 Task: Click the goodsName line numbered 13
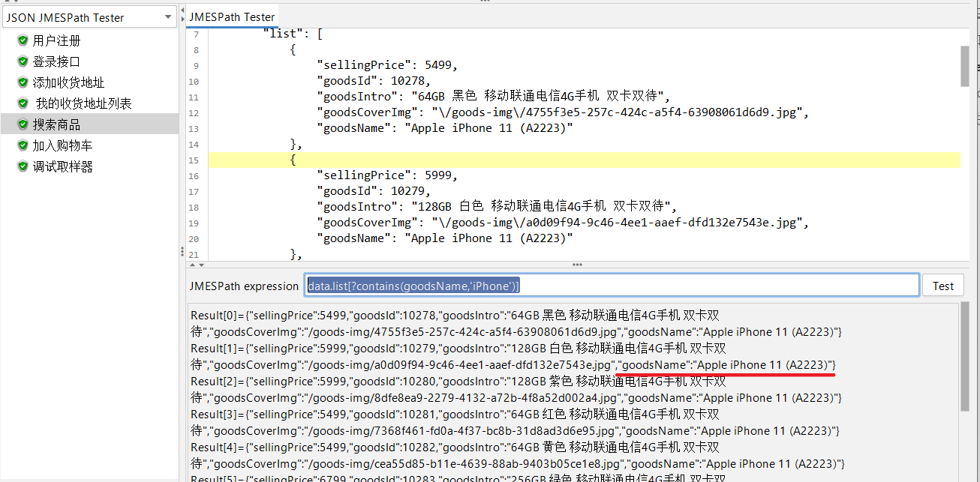tap(445, 128)
